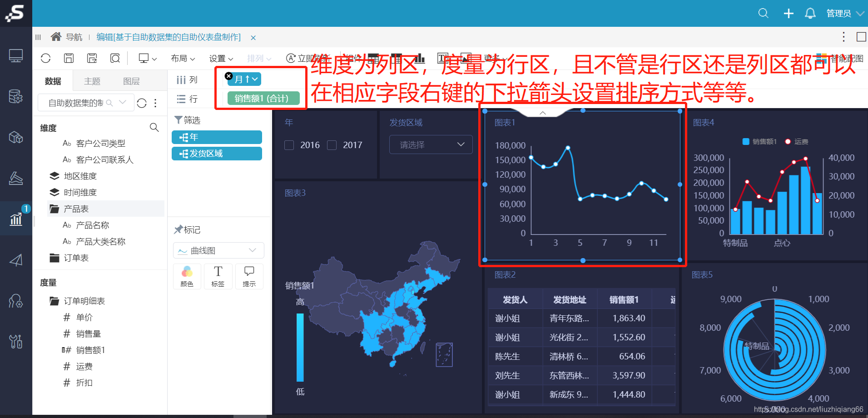Click the 发货区域 filter pill
Image resolution: width=868 pixels, height=418 pixels.
(217, 154)
